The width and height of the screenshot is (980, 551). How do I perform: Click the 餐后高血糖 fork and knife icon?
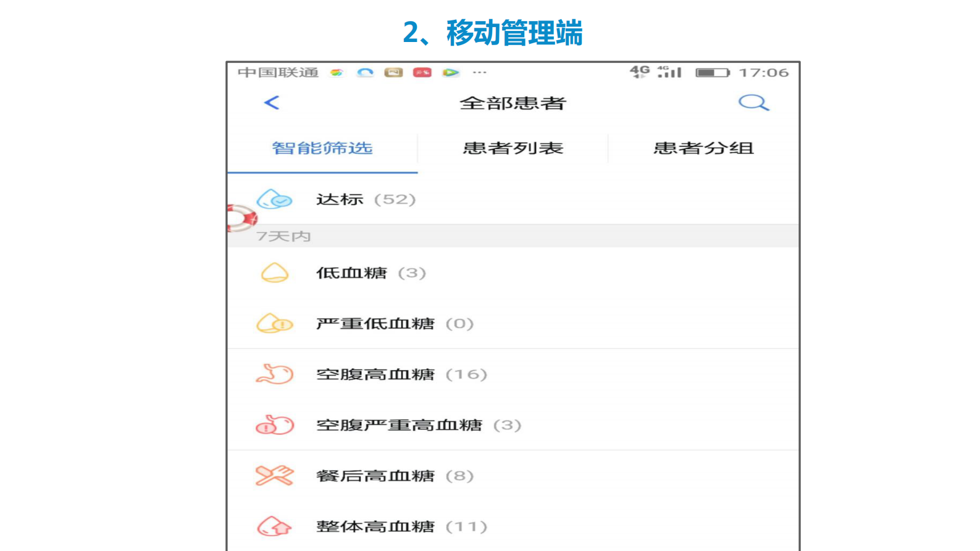coord(275,475)
